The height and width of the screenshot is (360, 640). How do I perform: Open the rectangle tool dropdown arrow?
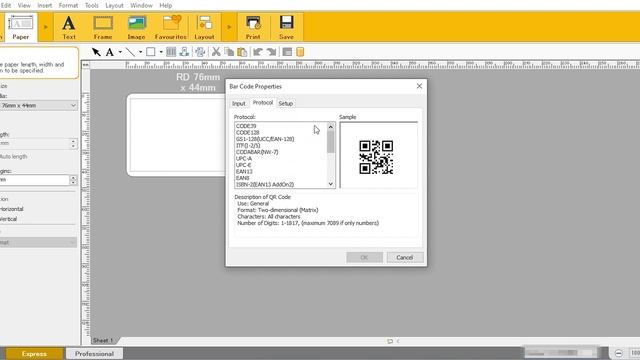pyautogui.click(x=161, y=52)
